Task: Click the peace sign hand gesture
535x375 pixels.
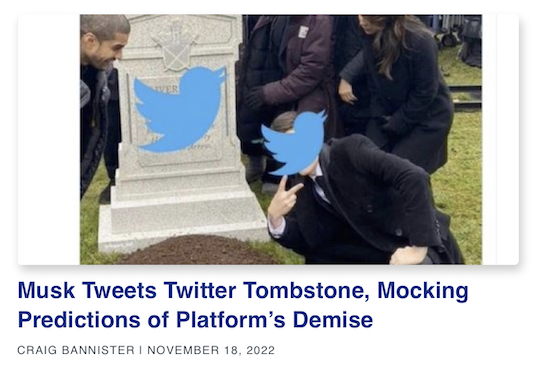Action: click(x=284, y=200)
